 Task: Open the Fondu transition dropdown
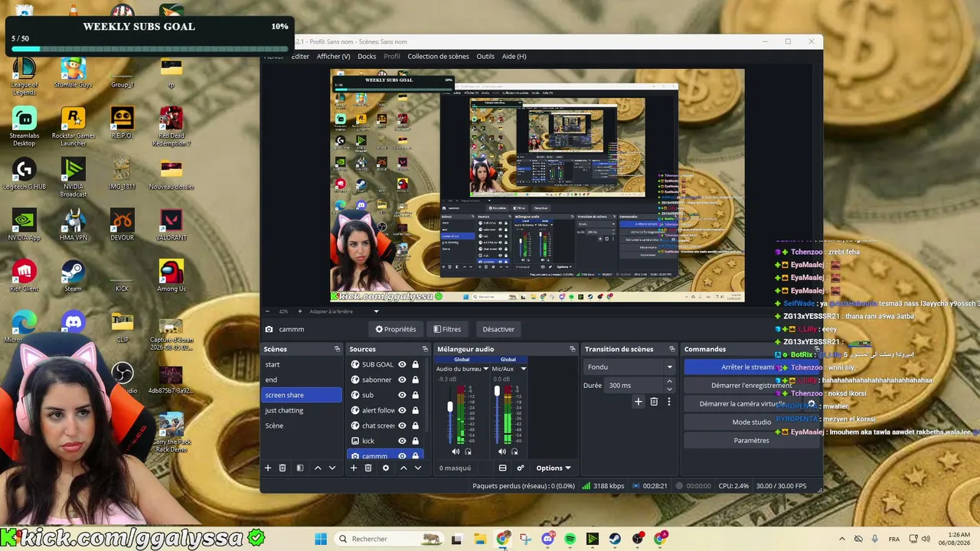pyautogui.click(x=629, y=367)
